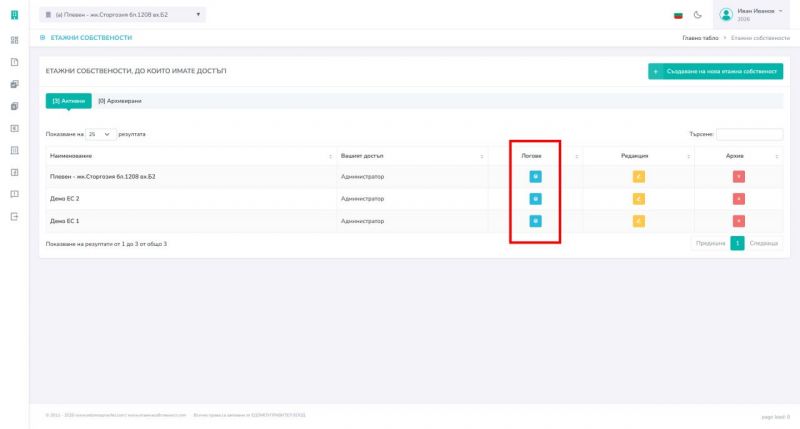Open the building selector dropdown at top
Screen dimensions: 800x429
coord(122,15)
